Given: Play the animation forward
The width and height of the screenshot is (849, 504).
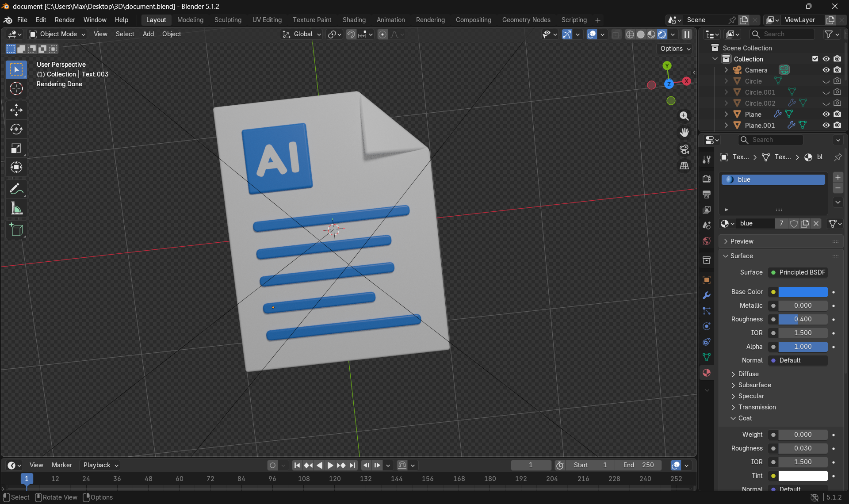Looking at the screenshot, I should pyautogui.click(x=330, y=465).
